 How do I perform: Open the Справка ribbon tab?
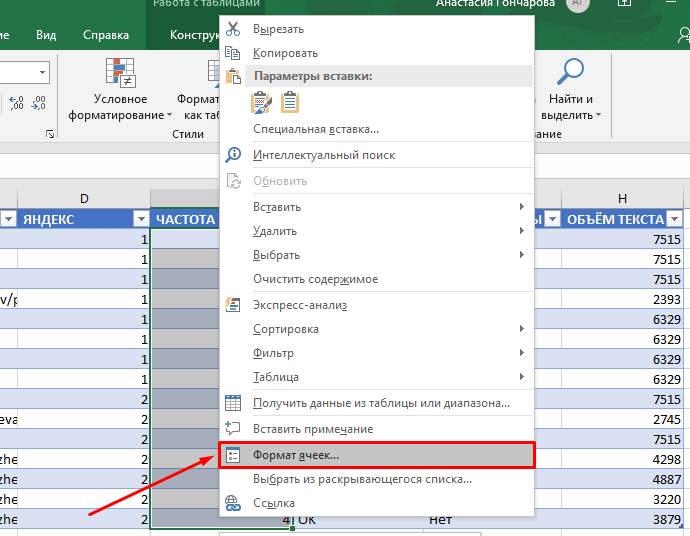click(x=106, y=35)
